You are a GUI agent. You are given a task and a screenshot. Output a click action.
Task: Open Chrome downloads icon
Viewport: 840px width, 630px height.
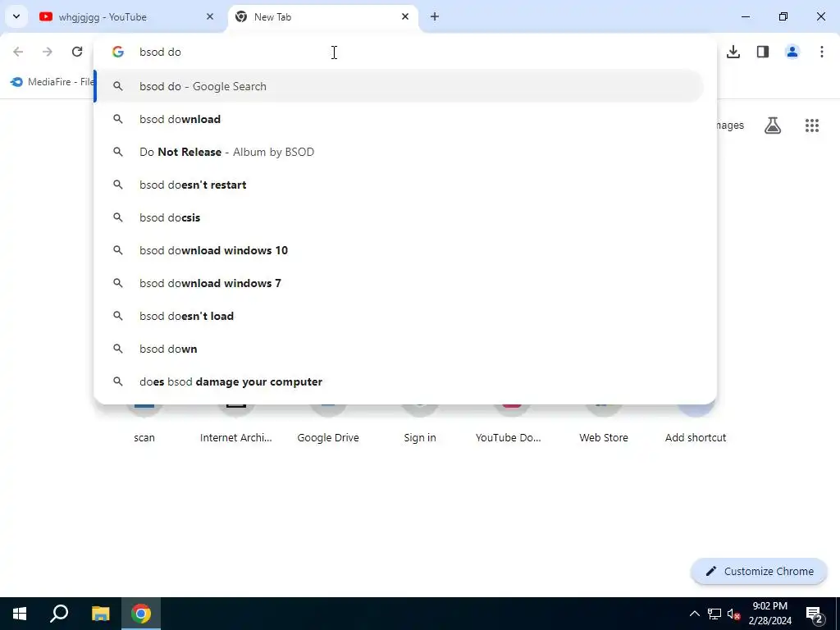[733, 52]
